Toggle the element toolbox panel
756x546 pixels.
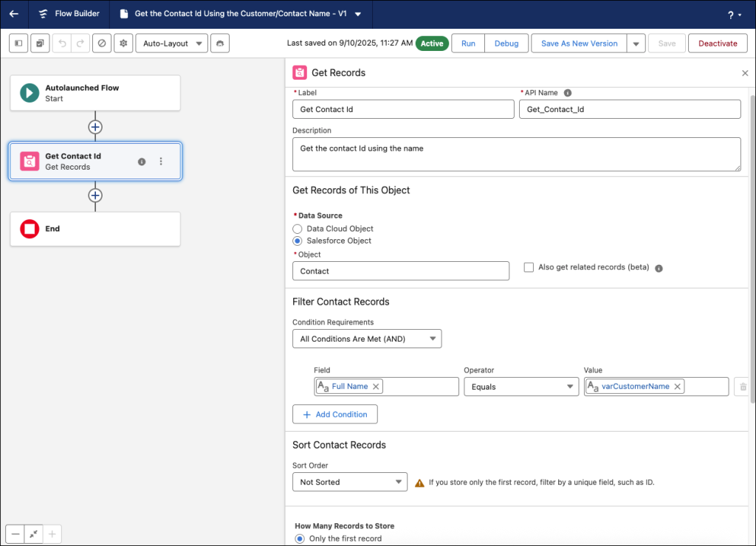pos(18,43)
